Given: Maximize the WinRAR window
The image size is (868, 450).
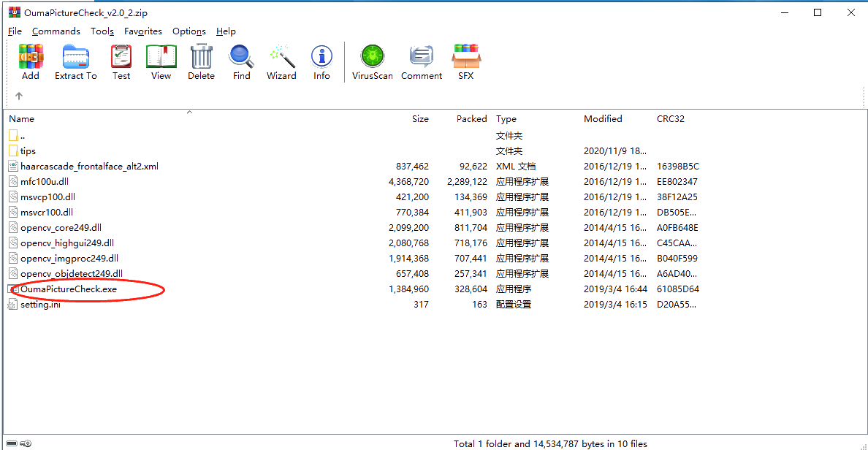Looking at the screenshot, I should click(818, 12).
